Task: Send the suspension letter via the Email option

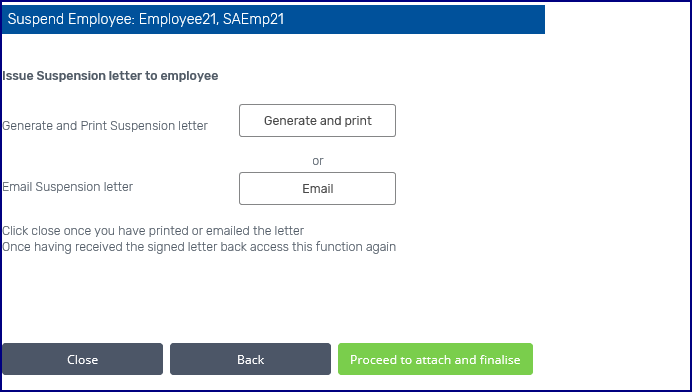Action: [317, 188]
